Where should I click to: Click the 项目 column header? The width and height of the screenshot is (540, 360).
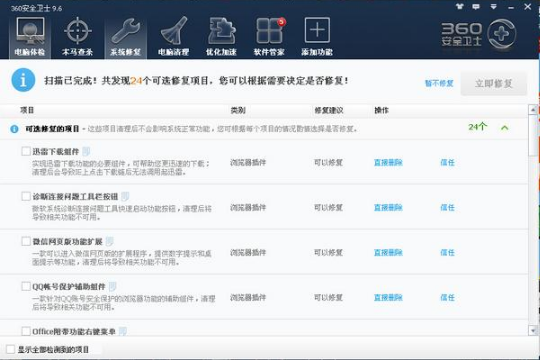click(x=27, y=110)
